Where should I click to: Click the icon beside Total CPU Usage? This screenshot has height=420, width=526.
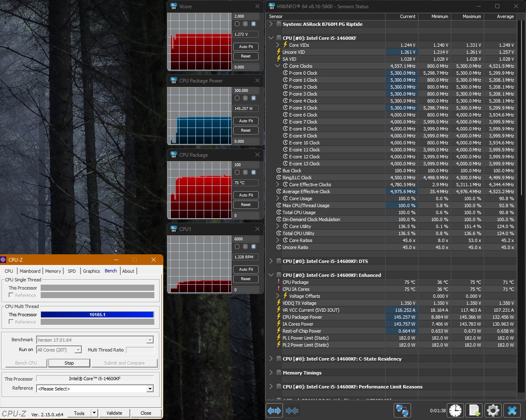point(279,212)
